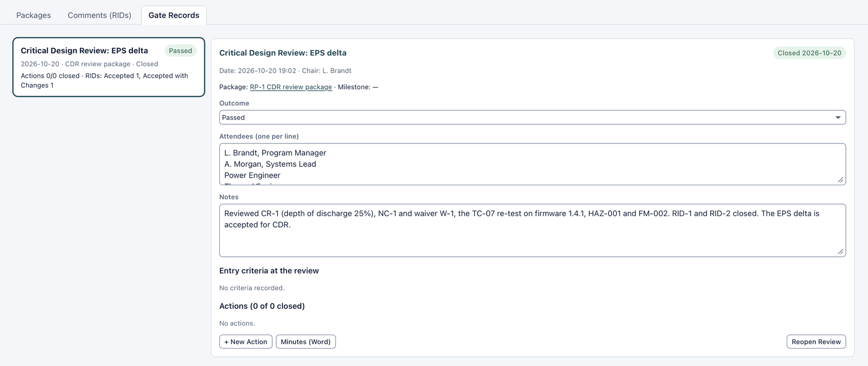Viewport: 868px width, 366px height.
Task: Click the 'No criteria recorded.' text
Action: 252,288
